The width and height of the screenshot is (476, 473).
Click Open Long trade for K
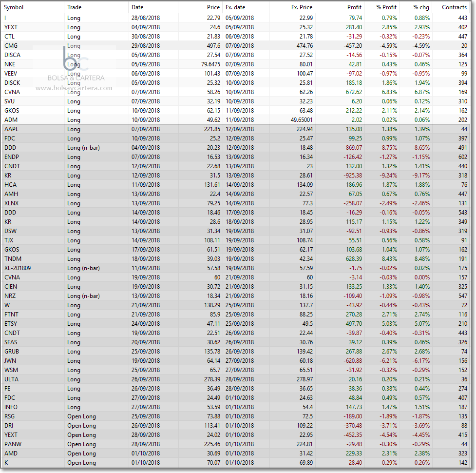[x=81, y=463]
